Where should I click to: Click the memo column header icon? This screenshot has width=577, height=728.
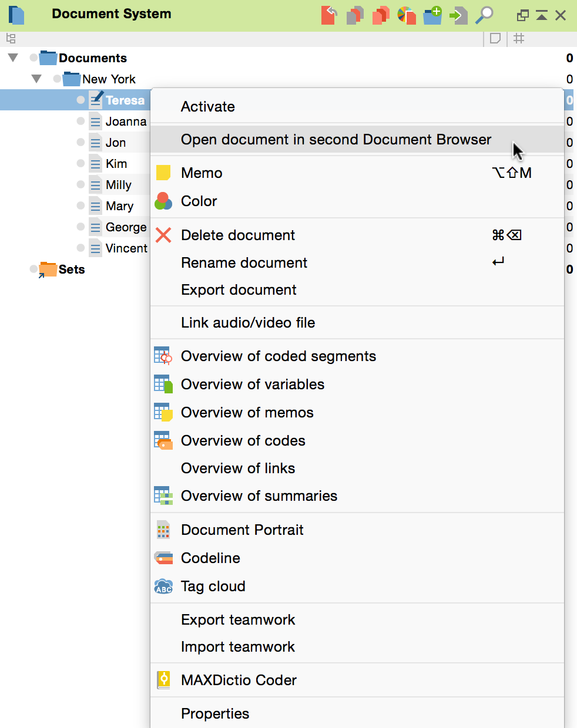coord(495,39)
